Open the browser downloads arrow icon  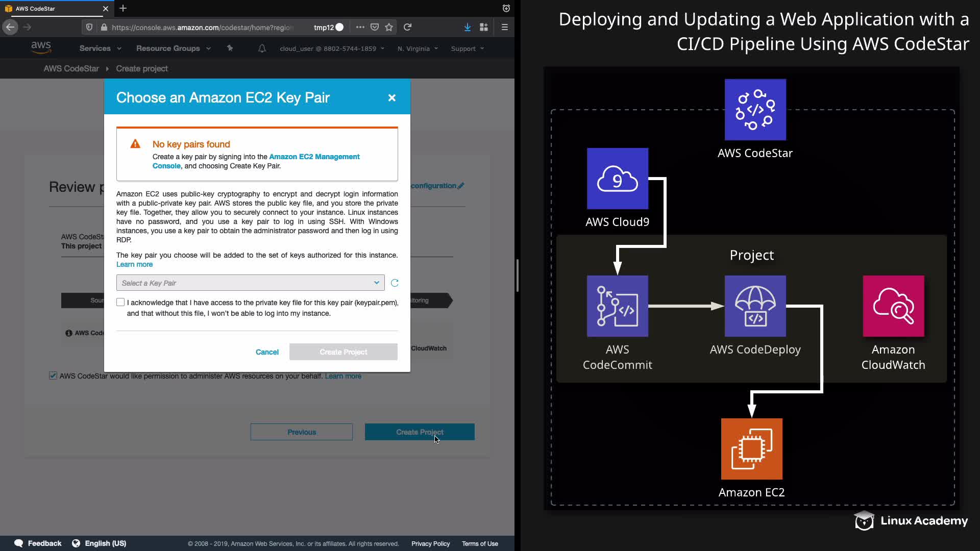click(467, 28)
